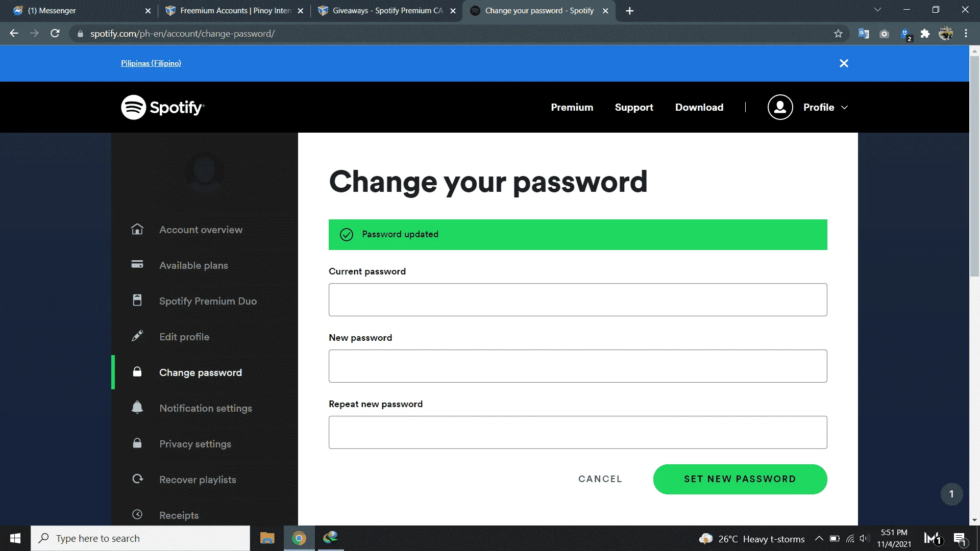The image size is (980, 551).
Task: Open the Windows Start menu
Action: click(x=15, y=538)
